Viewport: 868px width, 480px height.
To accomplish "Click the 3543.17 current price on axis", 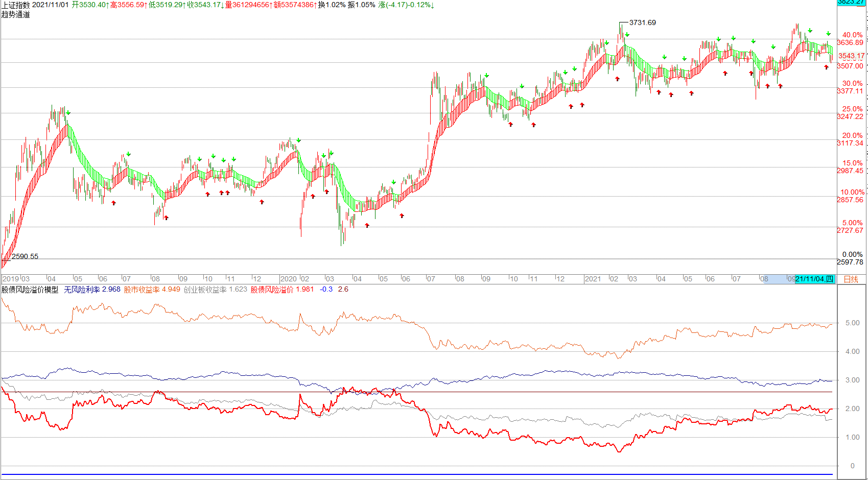I will click(x=852, y=56).
